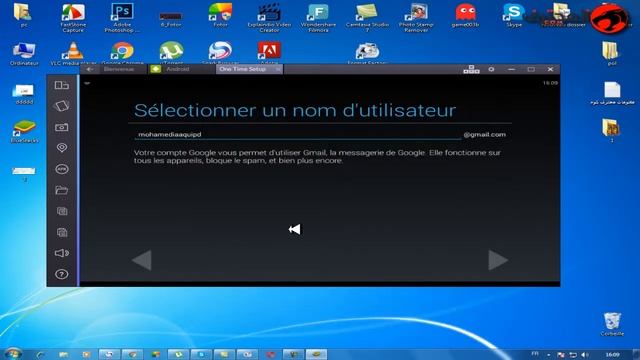Click the heading Sélectionner un nom d'utilisateur

click(295, 110)
